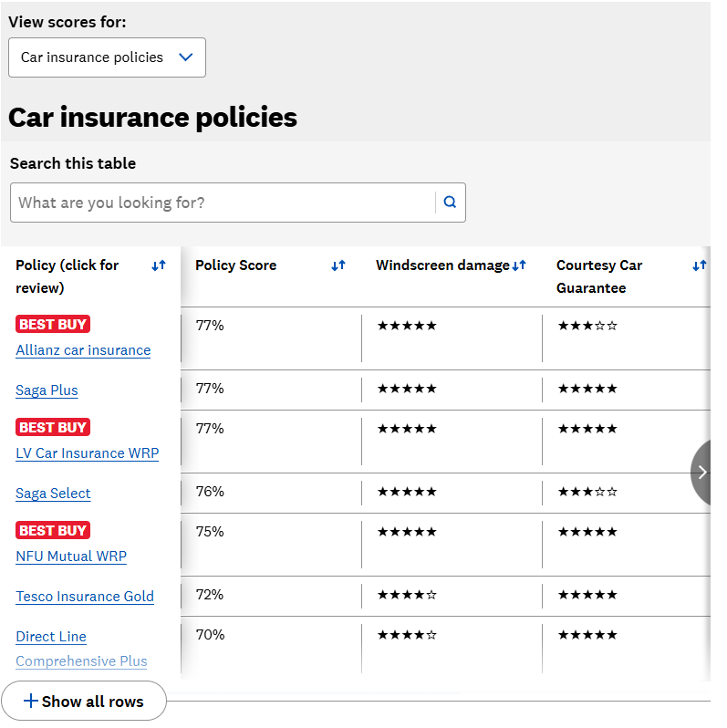Image resolution: width=727 pixels, height=728 pixels.
Task: Click Direct Line windscreen damage star rating
Action: coord(407,634)
